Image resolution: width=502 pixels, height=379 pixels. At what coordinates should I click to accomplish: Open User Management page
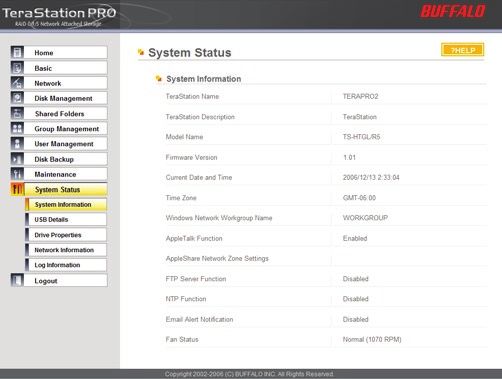point(66,144)
